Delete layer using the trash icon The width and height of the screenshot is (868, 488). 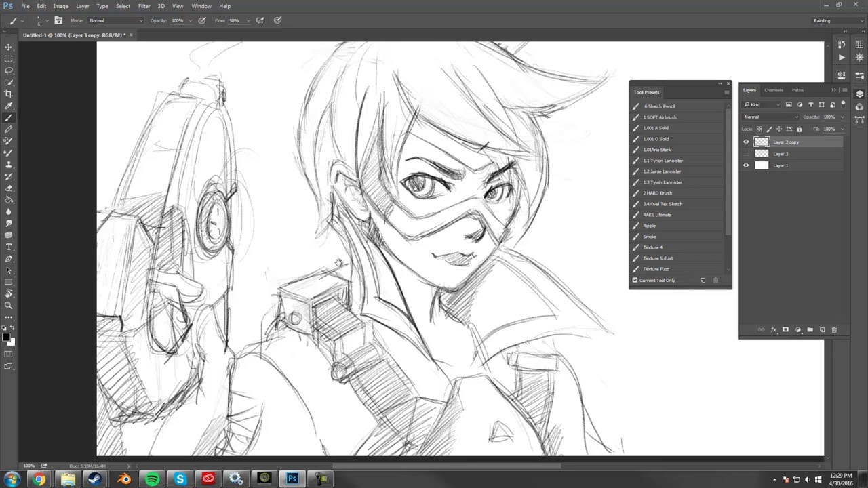point(834,330)
